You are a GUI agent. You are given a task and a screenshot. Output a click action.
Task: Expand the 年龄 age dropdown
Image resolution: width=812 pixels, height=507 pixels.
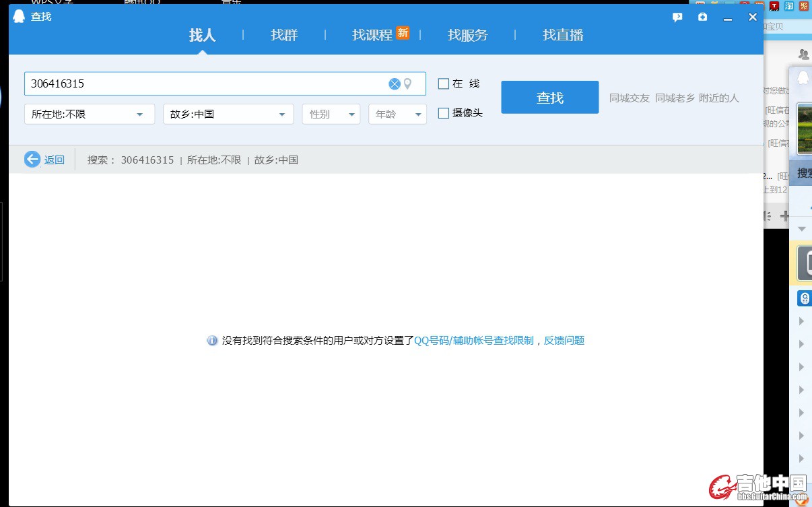[397, 114]
